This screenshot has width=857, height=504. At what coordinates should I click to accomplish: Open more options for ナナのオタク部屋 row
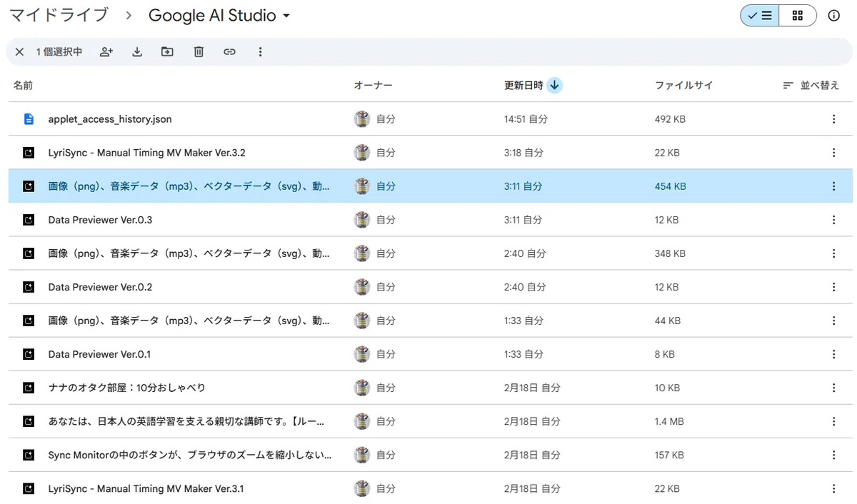coord(833,388)
